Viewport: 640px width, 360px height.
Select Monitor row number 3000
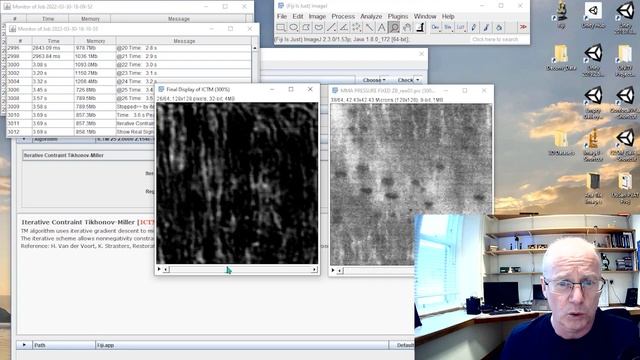129,64
